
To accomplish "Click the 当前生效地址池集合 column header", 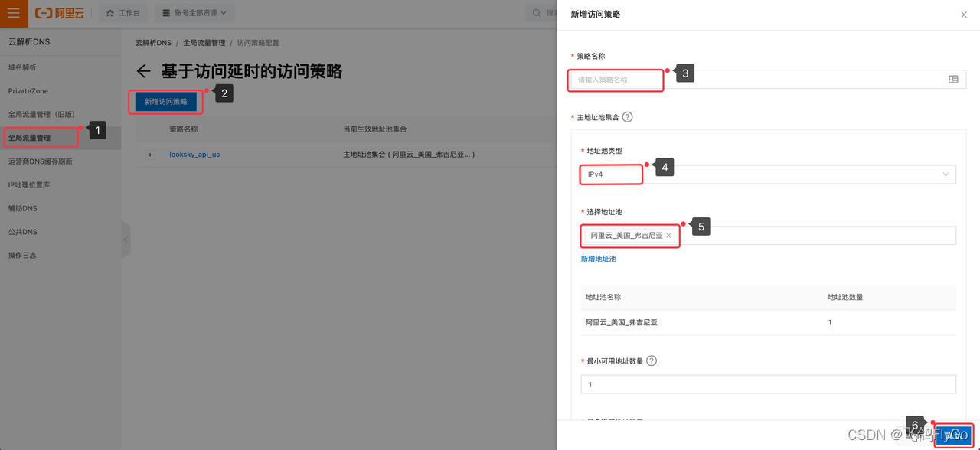I will [x=375, y=129].
